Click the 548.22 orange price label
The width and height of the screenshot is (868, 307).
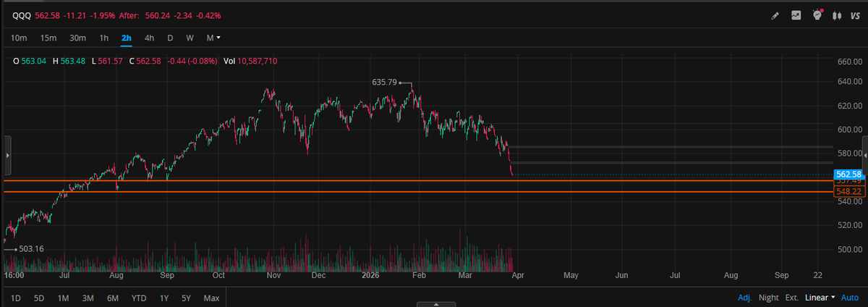coord(848,191)
